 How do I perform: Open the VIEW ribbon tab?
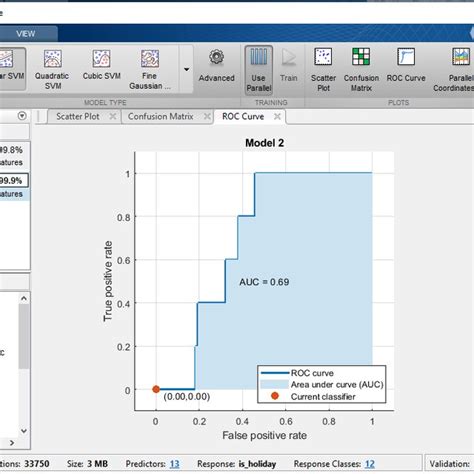[26, 34]
